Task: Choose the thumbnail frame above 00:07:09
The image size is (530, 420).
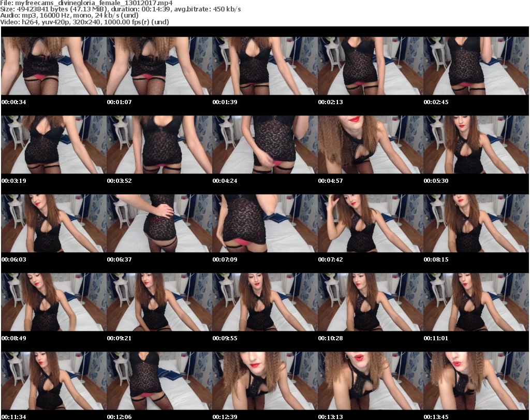Action: point(265,224)
